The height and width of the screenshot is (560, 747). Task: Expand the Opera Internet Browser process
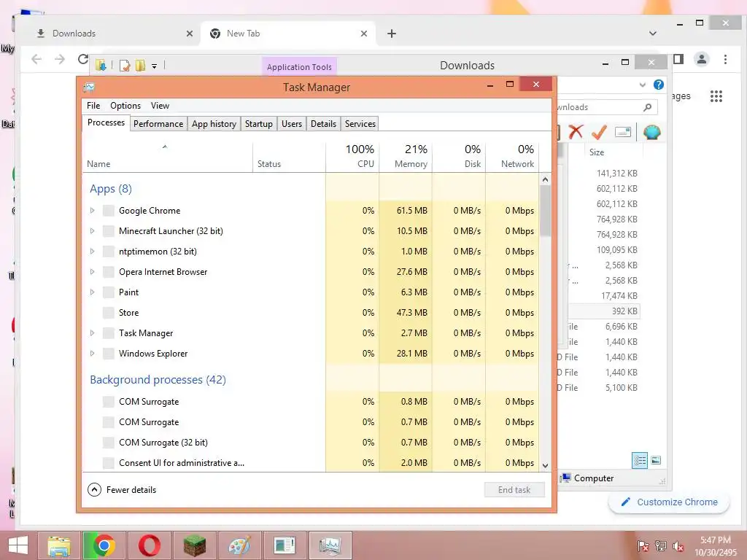[x=93, y=272]
